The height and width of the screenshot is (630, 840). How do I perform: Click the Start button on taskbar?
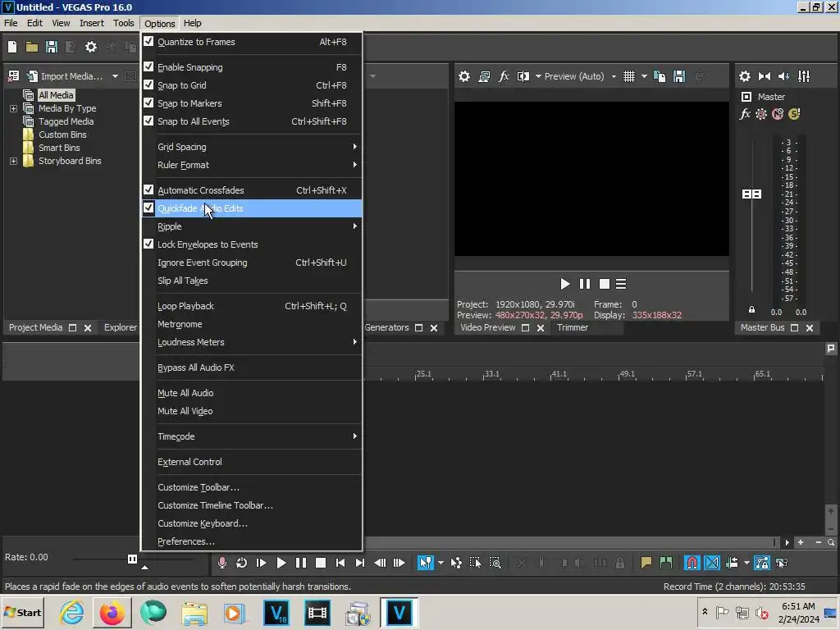(x=22, y=613)
